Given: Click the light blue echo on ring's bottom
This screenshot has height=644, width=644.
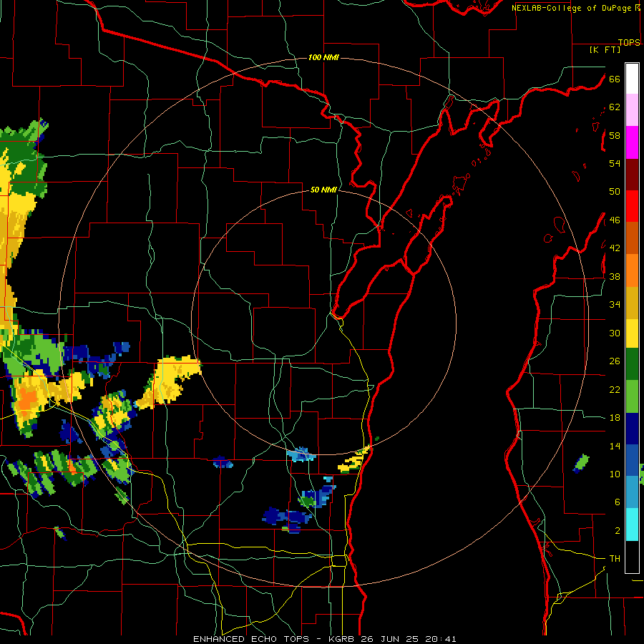Looking at the screenshot, I should pyautogui.click(x=301, y=454).
